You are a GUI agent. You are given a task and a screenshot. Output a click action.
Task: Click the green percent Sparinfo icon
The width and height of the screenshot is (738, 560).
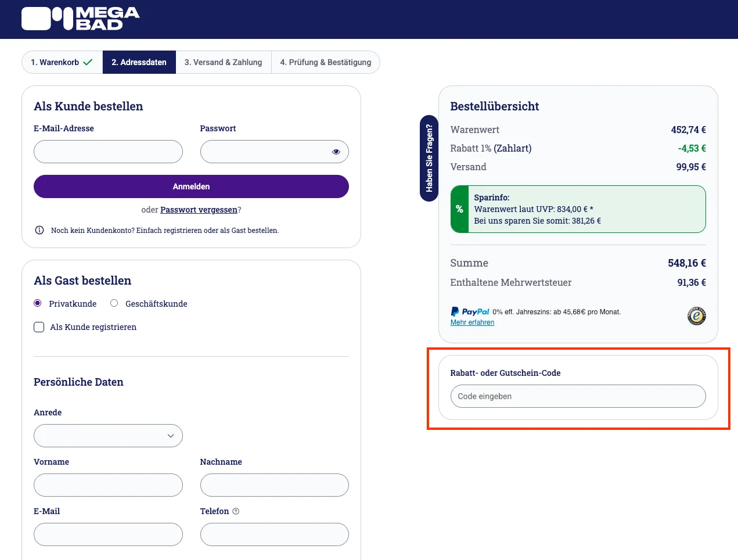[x=459, y=209]
